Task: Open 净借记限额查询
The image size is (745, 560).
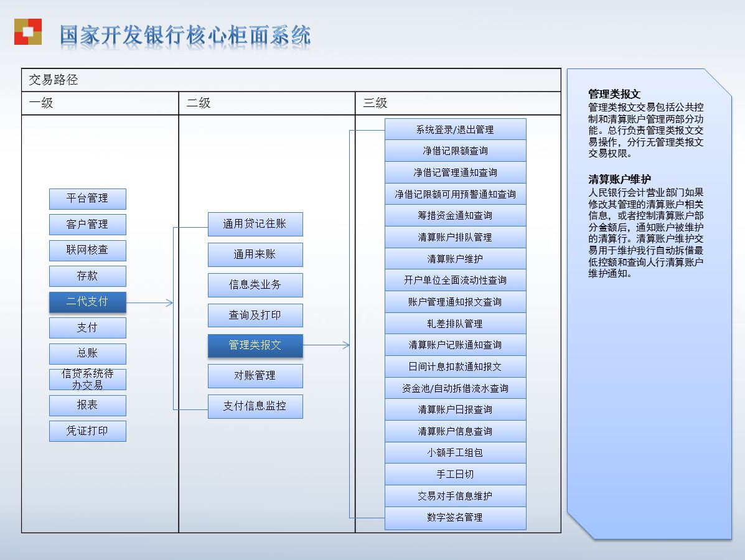Action: 455,151
